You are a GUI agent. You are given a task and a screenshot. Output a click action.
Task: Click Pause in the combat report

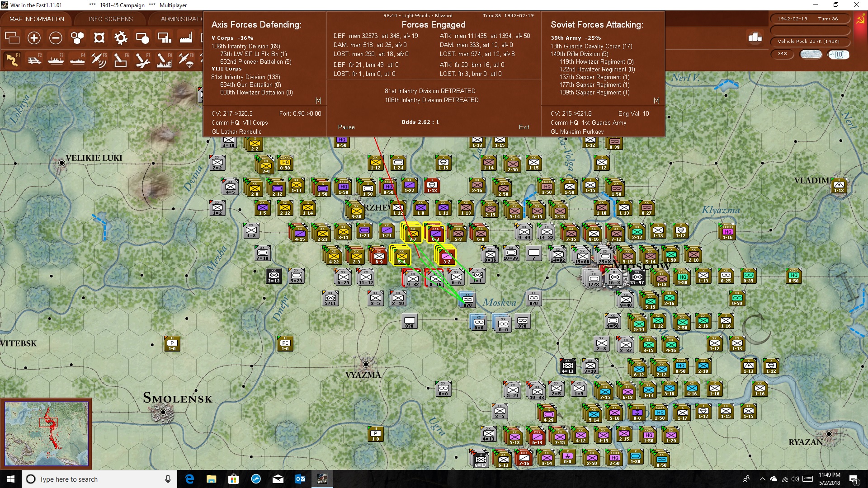pyautogui.click(x=346, y=127)
